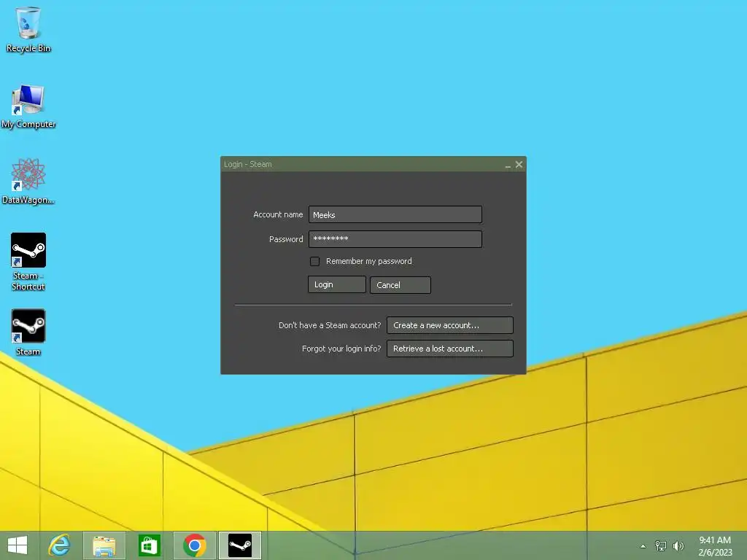
Task: Click the 'Forgot your login info?' text
Action: point(341,349)
